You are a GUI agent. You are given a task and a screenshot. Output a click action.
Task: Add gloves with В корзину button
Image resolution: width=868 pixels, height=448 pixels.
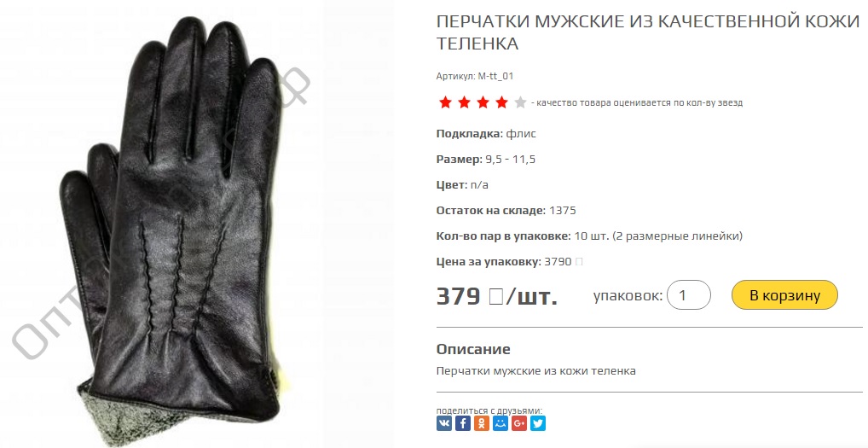pyautogui.click(x=784, y=295)
